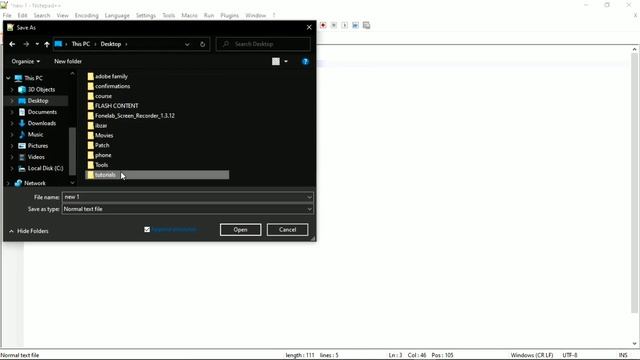This screenshot has height=360, width=640.
Task: Click the navigation pane vertical scrollbar
Action: [73, 151]
